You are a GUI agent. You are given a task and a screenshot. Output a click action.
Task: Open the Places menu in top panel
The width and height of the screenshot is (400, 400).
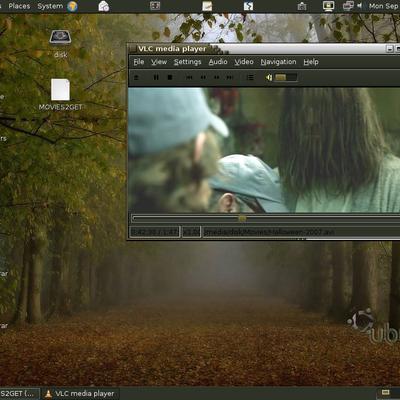click(x=19, y=6)
